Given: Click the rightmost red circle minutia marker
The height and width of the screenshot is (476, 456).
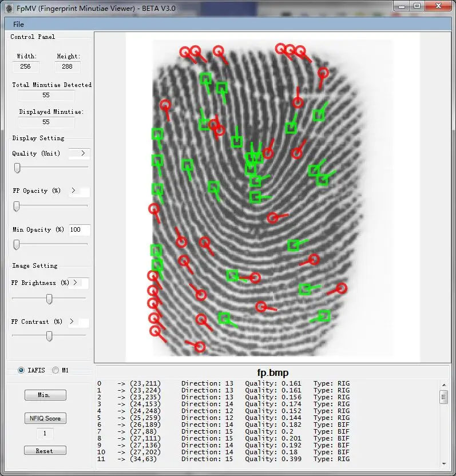Looking at the screenshot, I should [342, 288].
